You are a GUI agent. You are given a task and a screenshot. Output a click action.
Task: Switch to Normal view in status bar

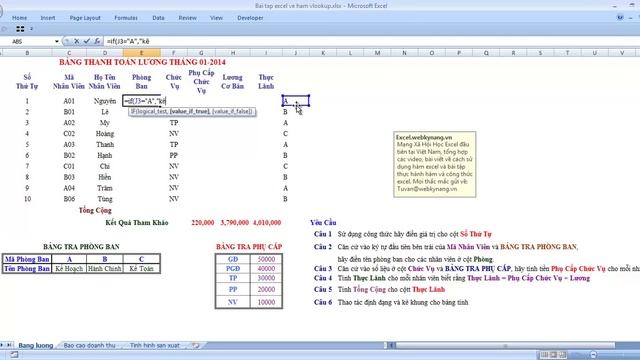[544, 355]
